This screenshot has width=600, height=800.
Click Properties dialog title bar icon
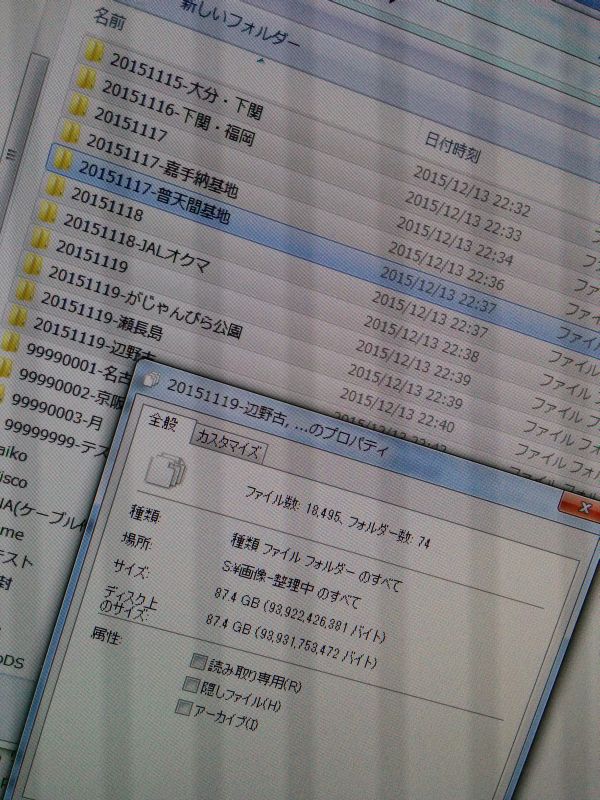point(152,378)
